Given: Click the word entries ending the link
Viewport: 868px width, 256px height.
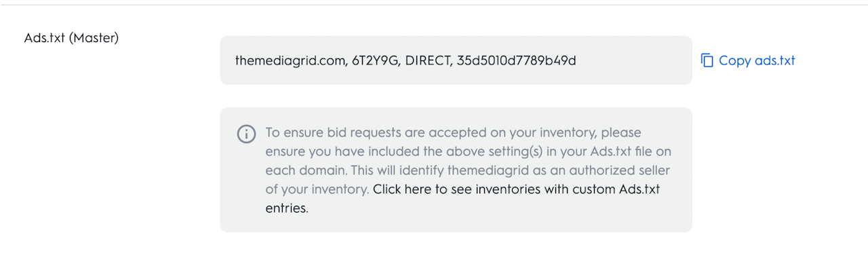Looking at the screenshot, I should pos(287,208).
